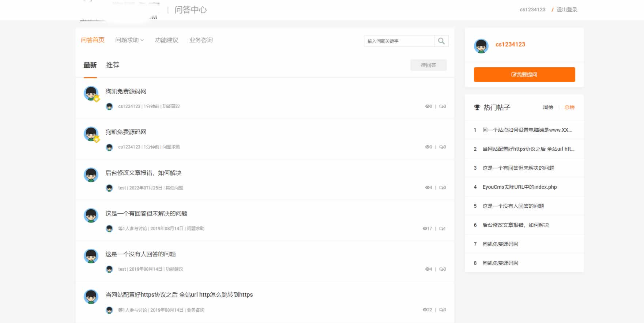This screenshot has height=323, width=644.
Task: Switch to the 推荐 tab
Action: point(112,65)
